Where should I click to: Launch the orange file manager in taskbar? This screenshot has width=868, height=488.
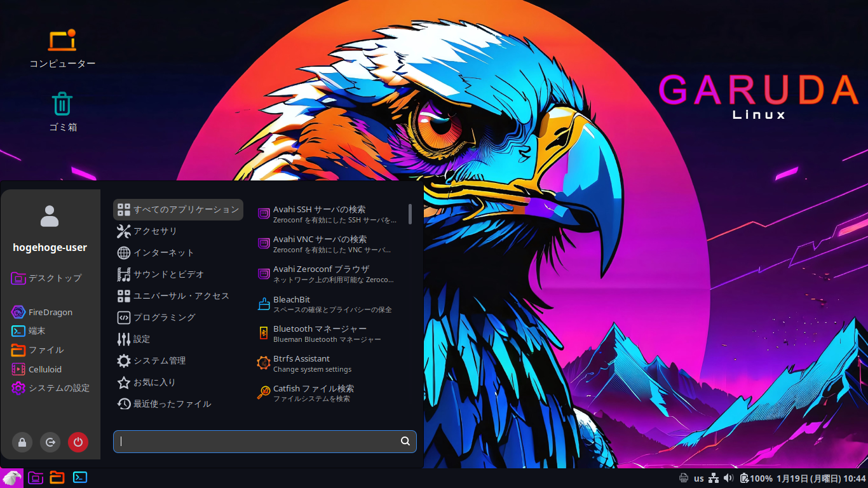click(x=57, y=478)
